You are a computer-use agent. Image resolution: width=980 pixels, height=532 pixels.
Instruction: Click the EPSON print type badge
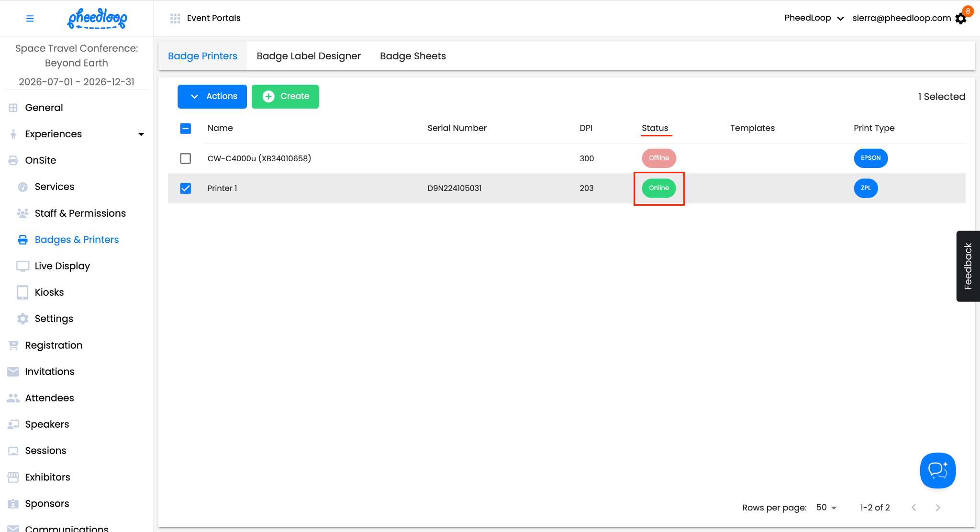pos(871,158)
